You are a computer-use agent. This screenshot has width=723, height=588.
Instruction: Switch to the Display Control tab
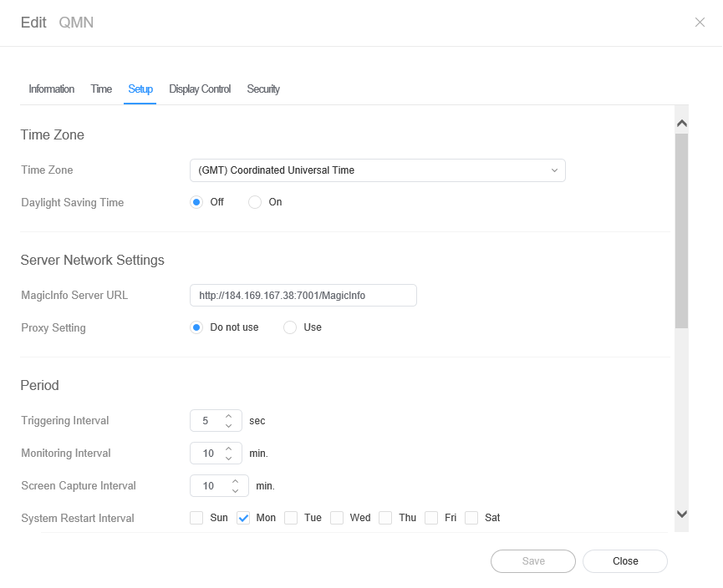point(200,89)
